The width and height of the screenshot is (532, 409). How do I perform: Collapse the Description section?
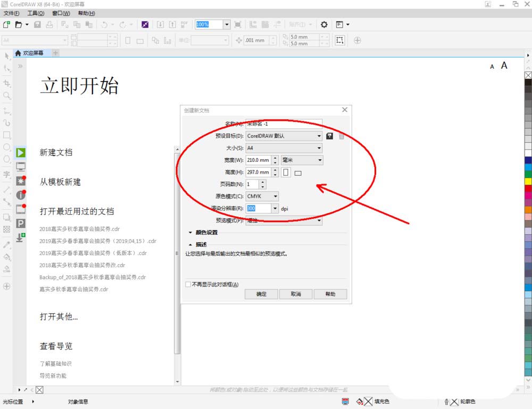click(190, 244)
